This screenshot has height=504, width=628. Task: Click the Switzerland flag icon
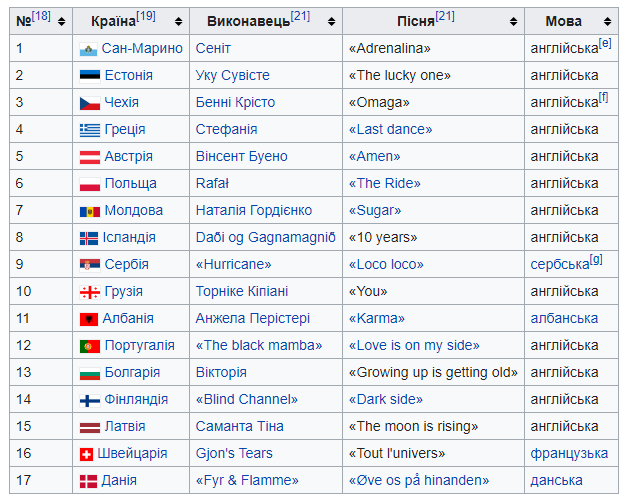[86, 454]
